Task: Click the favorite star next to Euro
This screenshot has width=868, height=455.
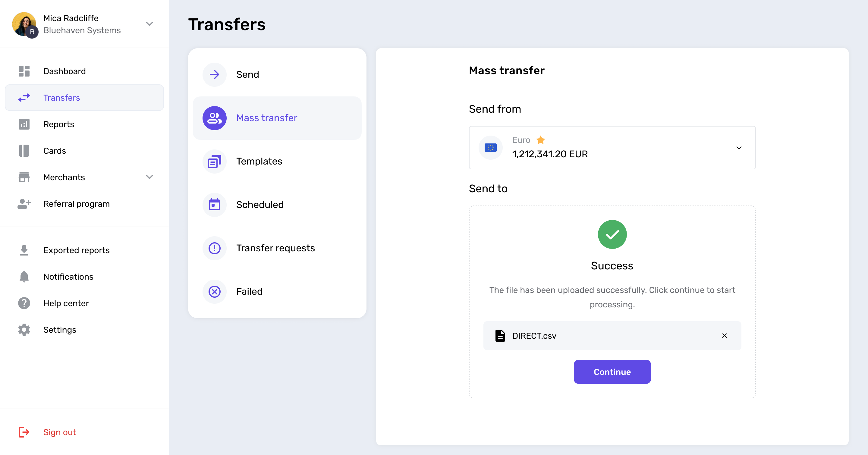Action: click(x=540, y=140)
